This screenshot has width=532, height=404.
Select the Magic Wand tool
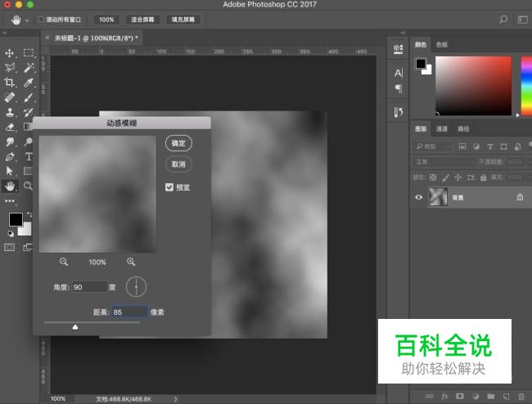tap(29, 68)
